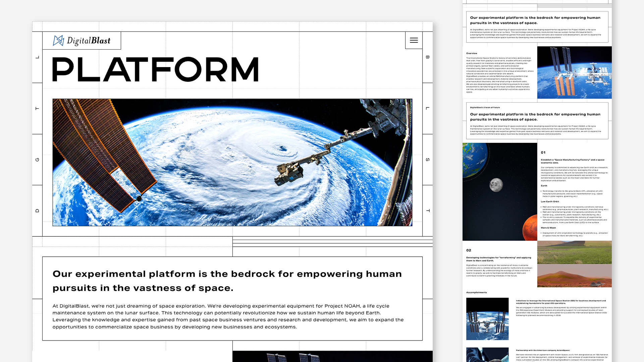Click the large PLATFORM page heading

(156, 69)
